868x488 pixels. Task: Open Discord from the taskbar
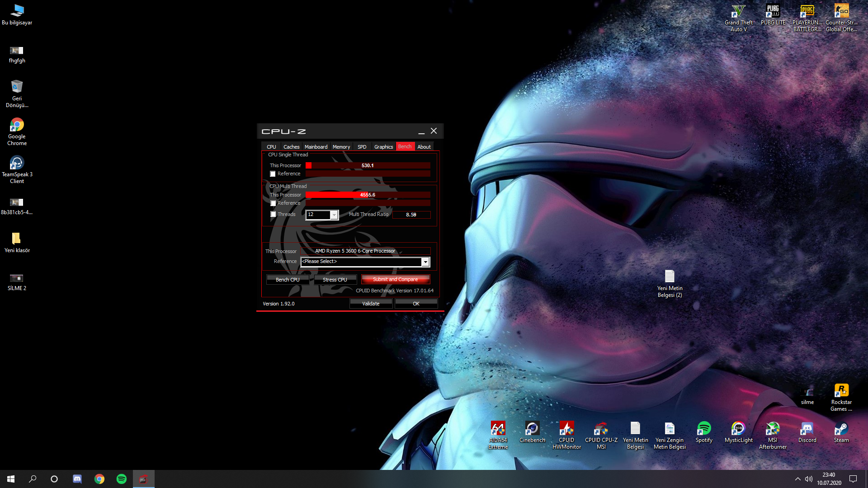pos(77,479)
